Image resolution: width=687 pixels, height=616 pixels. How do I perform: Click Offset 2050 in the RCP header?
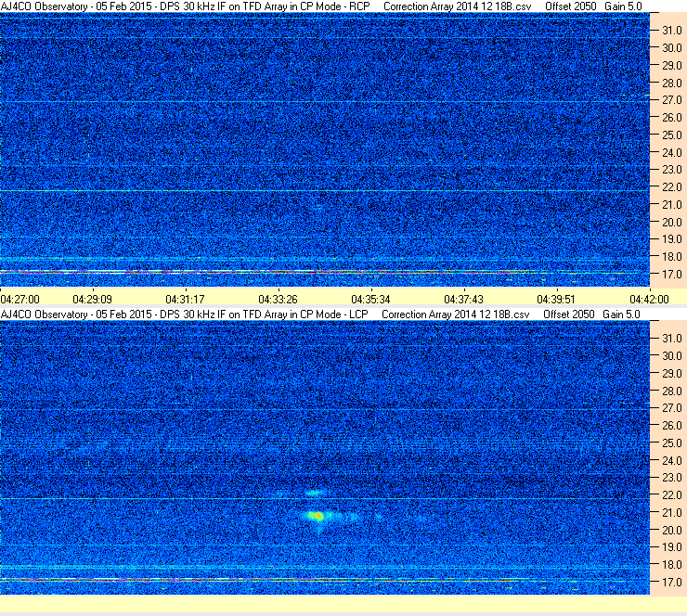pos(570,6)
